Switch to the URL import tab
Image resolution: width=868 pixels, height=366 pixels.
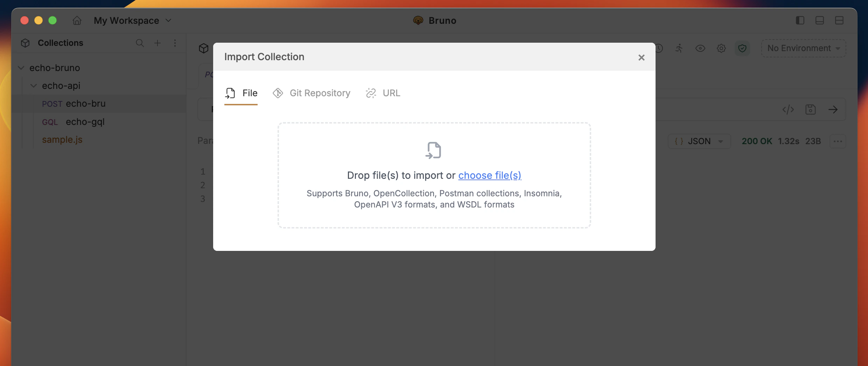click(383, 93)
